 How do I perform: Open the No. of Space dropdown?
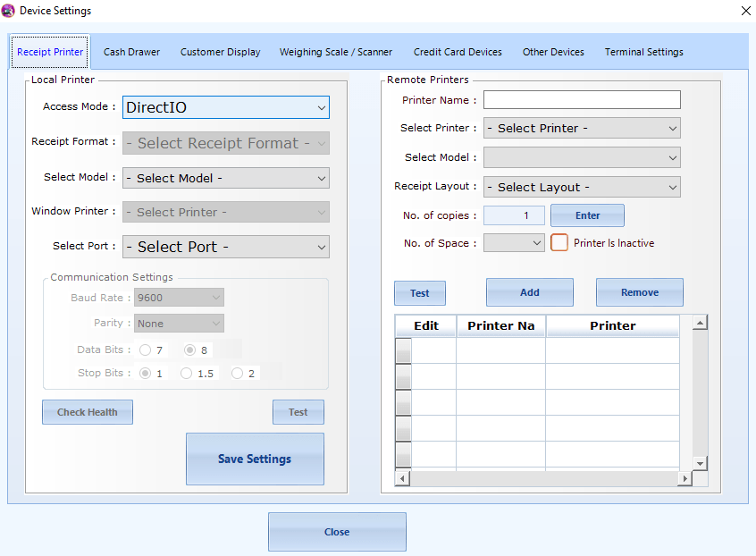pos(514,243)
